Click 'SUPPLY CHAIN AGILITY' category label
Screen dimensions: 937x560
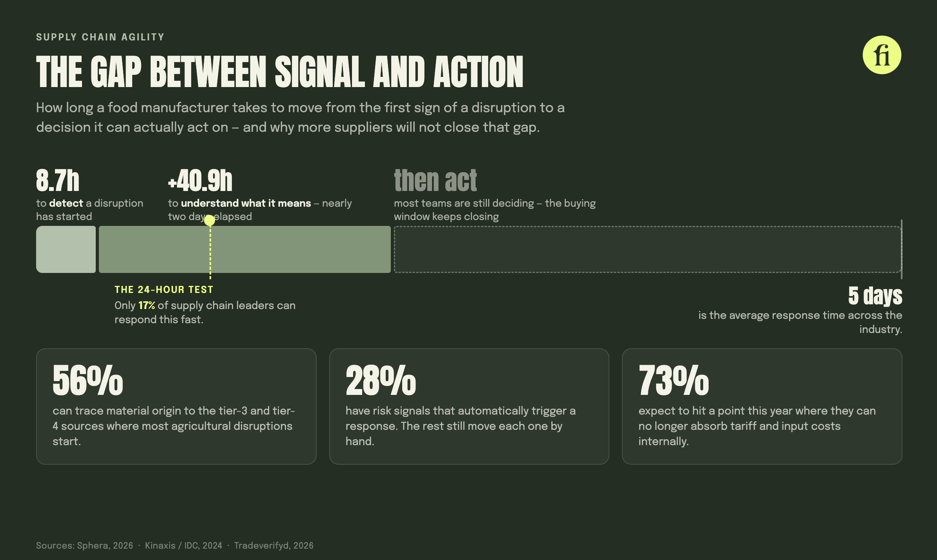[x=100, y=37]
